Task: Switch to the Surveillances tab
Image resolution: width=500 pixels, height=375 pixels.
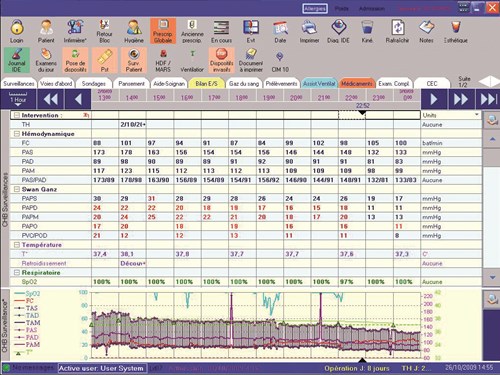Action: pos(19,84)
